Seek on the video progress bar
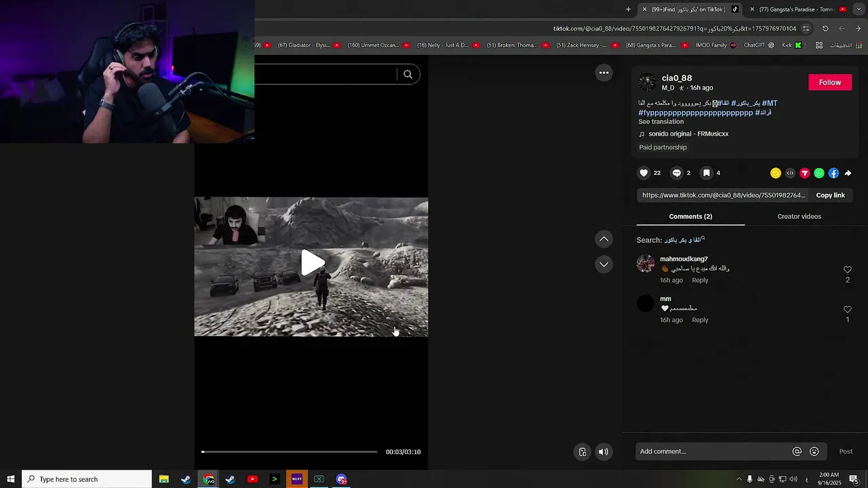Image resolution: width=868 pixels, height=488 pixels. (x=289, y=451)
